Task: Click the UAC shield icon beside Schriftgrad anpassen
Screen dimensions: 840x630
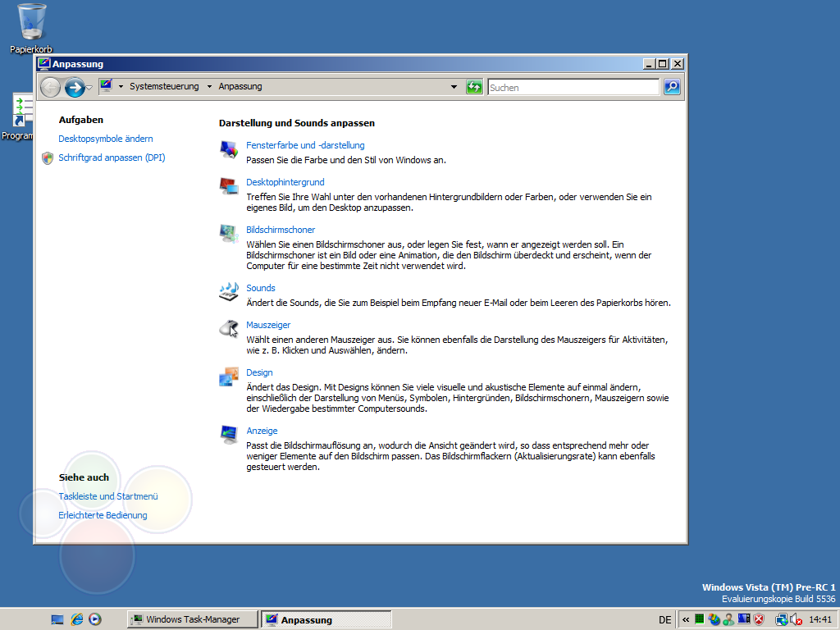Action: pyautogui.click(x=48, y=158)
